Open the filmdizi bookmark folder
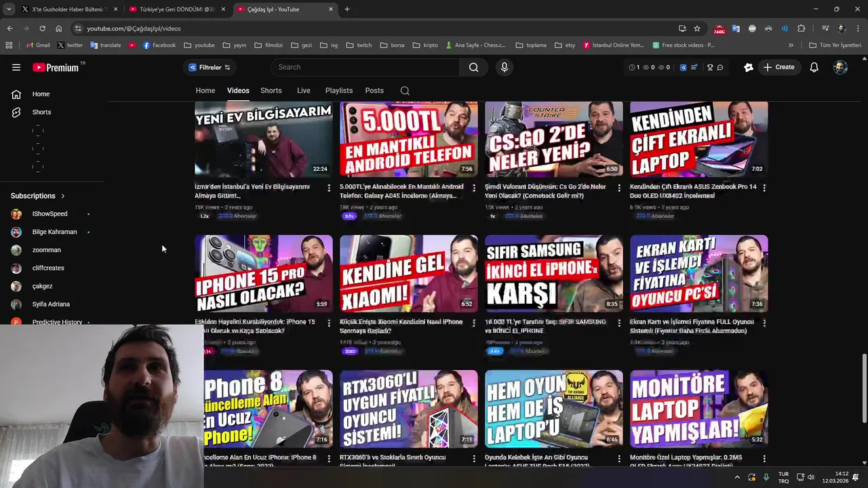This screenshot has height=488, width=868. (x=269, y=45)
